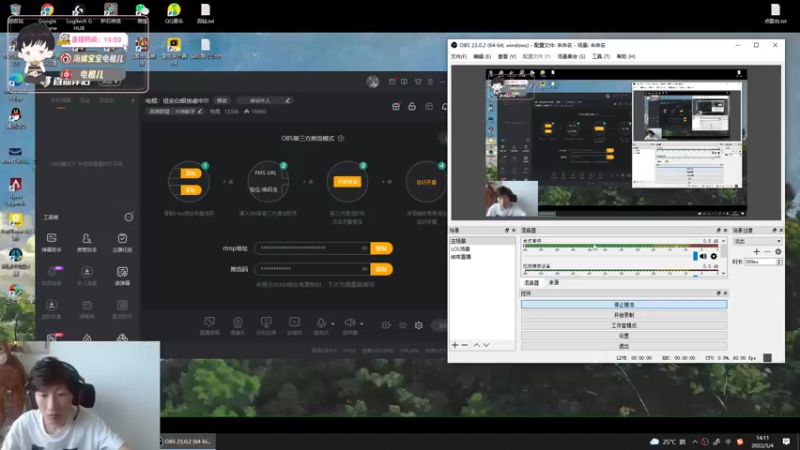Open Windows notification center icon
Image resolution: width=800 pixels, height=450 pixels.
[x=787, y=441]
